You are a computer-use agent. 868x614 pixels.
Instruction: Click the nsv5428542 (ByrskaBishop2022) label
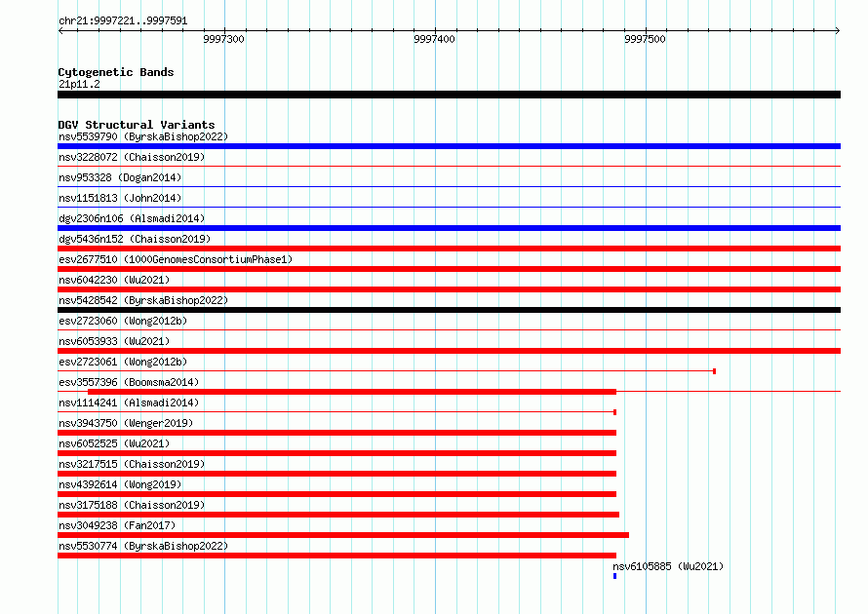pos(143,300)
